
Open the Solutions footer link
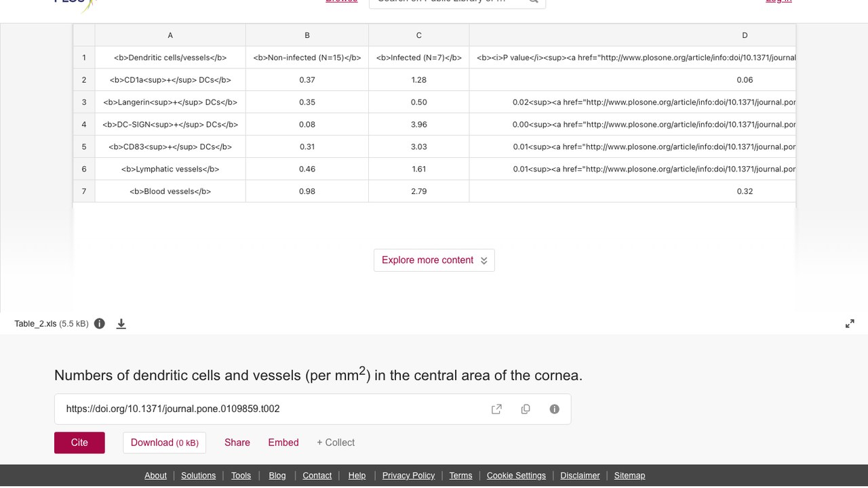199,476
